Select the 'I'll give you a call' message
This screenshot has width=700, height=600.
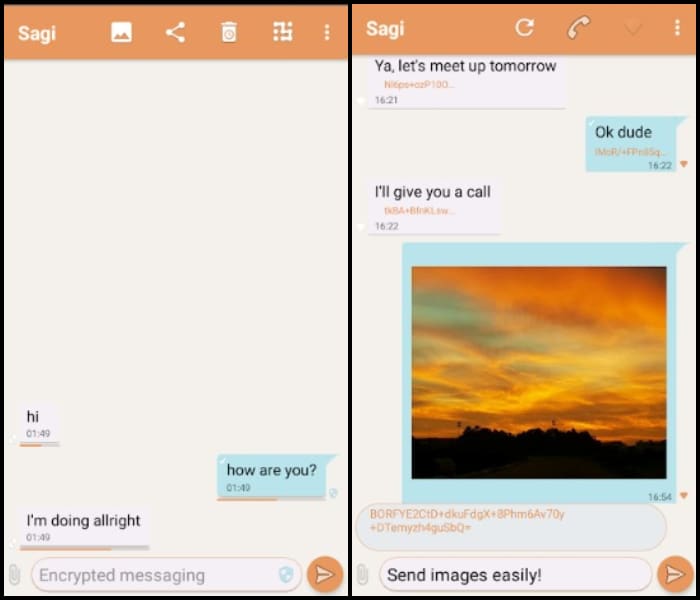point(433,208)
